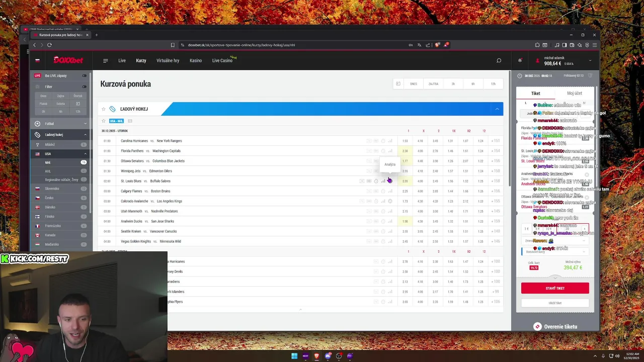Filter matches by ZAJTRA
The height and width of the screenshot is (362, 644).
(433, 84)
